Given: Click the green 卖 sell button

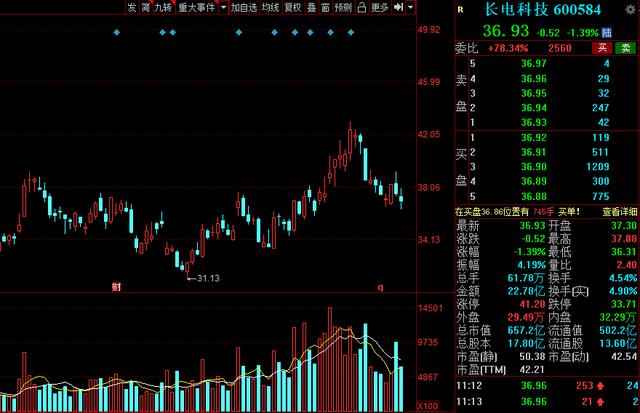Looking at the screenshot, I should pos(626,48).
